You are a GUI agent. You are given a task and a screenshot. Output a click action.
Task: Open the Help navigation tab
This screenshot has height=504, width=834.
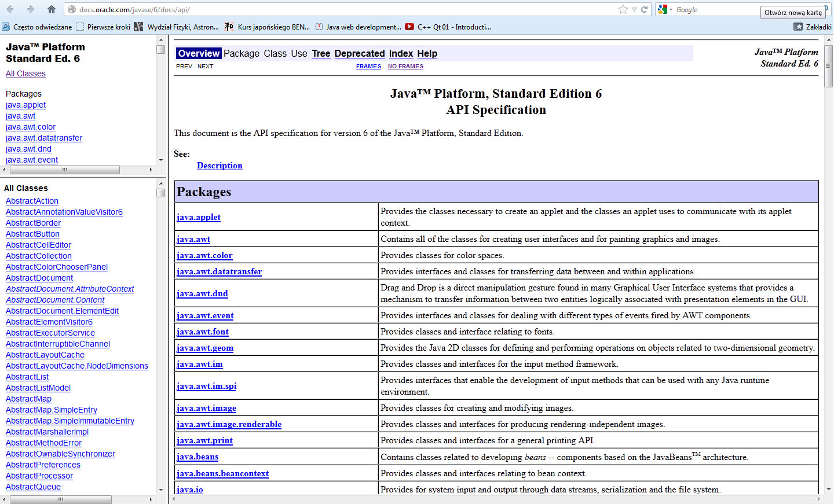click(x=427, y=53)
